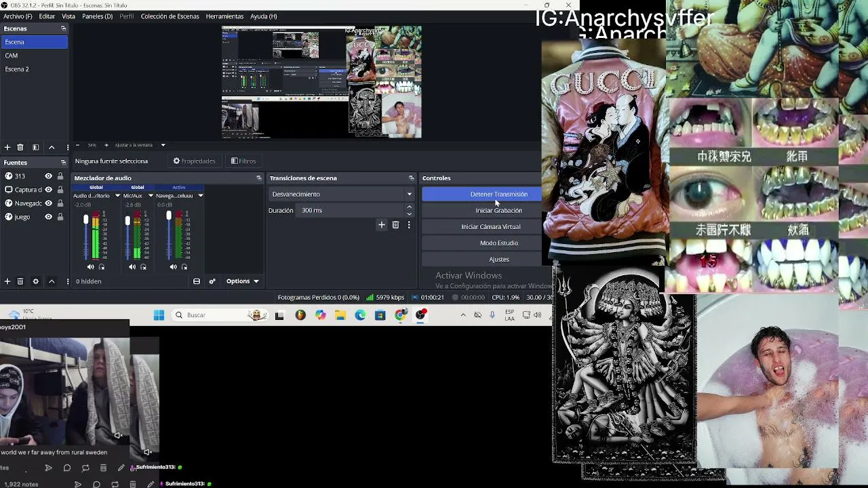This screenshot has height=488, width=868.
Task: Toggle lock on the Navegador source
Action: pos(60,203)
